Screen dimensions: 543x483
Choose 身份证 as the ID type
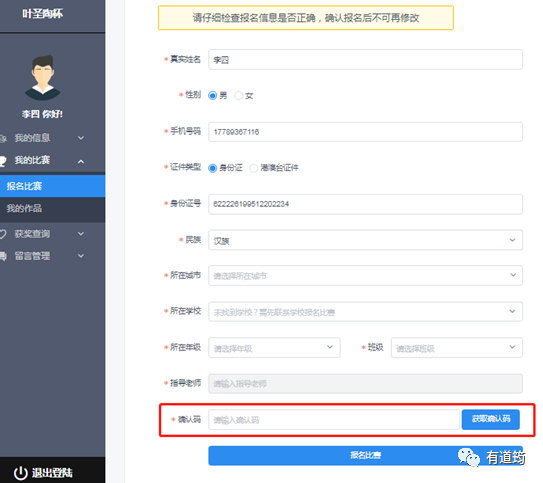pyautogui.click(x=212, y=168)
